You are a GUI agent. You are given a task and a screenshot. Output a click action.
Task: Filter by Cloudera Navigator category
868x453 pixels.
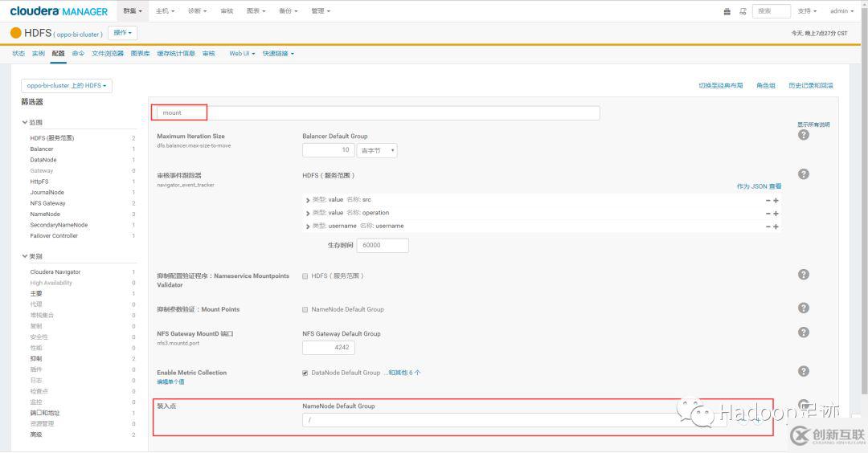[x=55, y=272]
